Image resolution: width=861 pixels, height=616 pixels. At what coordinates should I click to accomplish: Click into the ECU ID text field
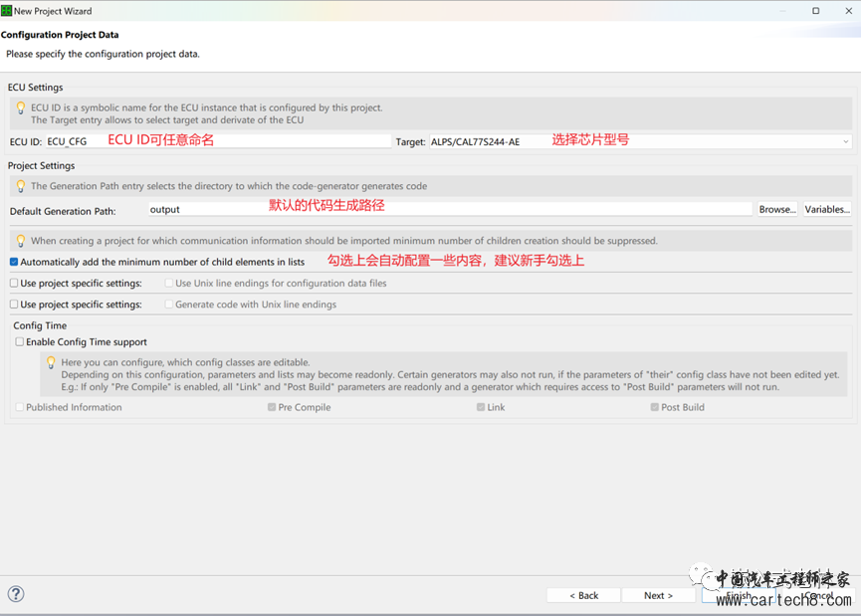click(x=217, y=142)
